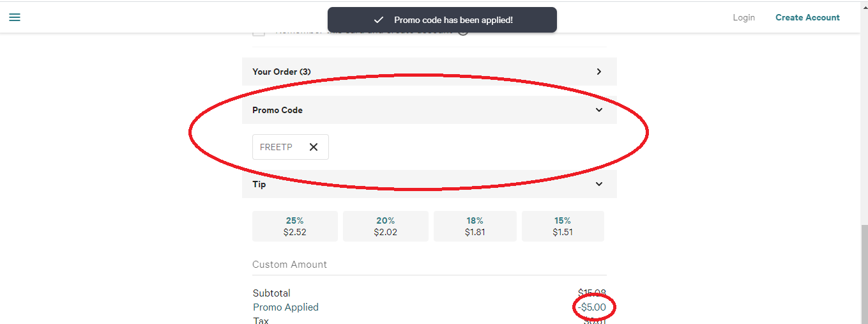Click the Login link
868x324 pixels.
[x=743, y=17]
